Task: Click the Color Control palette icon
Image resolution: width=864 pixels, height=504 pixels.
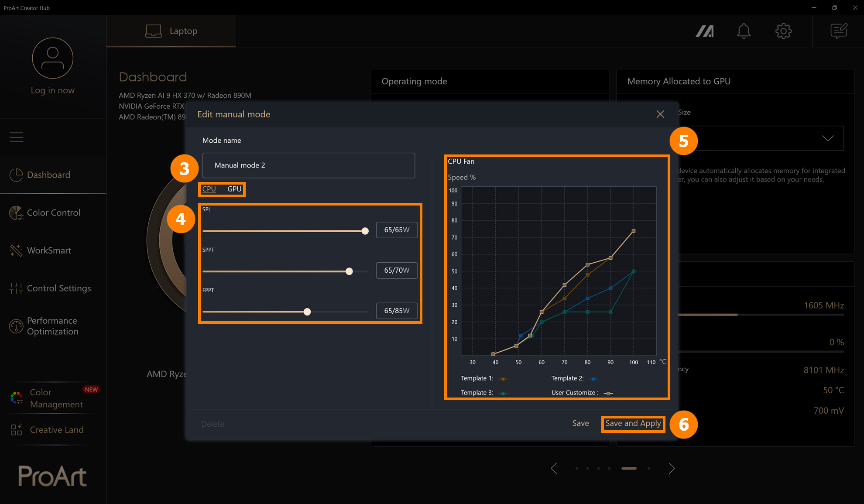Action: (16, 213)
